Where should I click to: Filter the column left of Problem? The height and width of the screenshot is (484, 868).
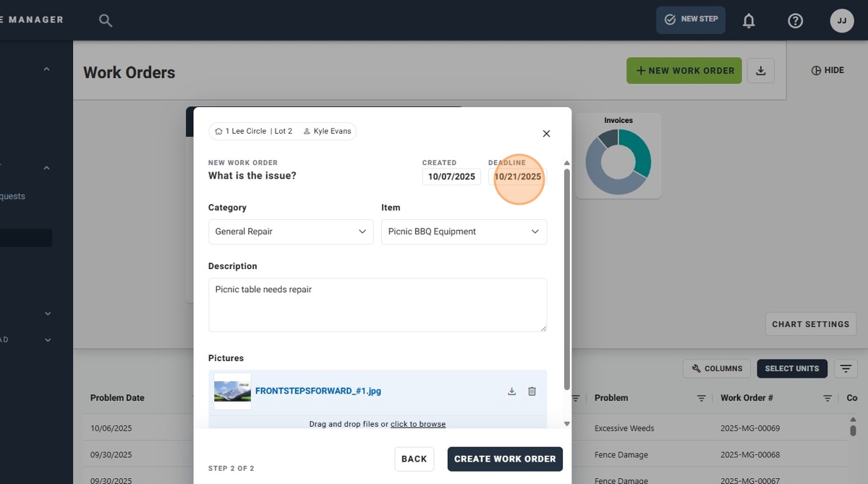coord(576,398)
